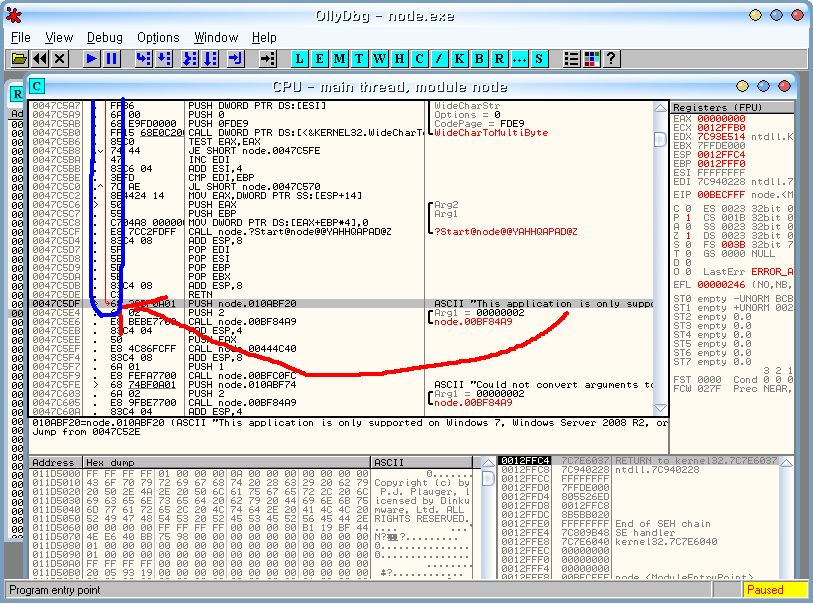The image size is (813, 604).
Task: Open the Debug menu
Action: click(x=105, y=37)
